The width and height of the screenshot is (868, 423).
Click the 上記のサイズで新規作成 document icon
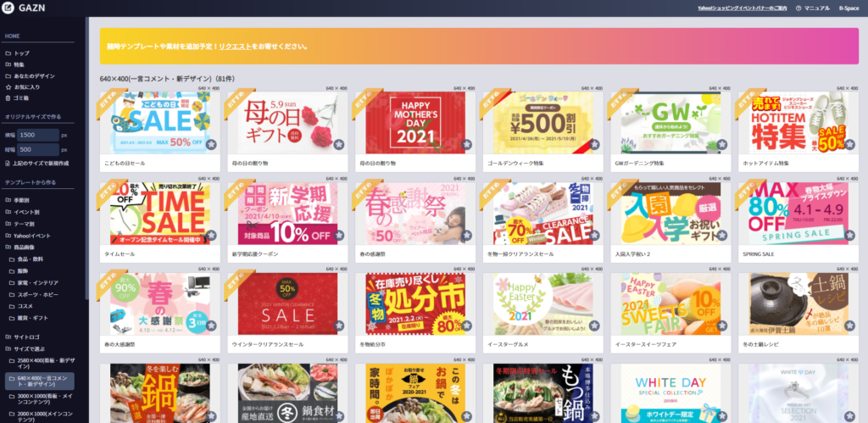(x=8, y=164)
